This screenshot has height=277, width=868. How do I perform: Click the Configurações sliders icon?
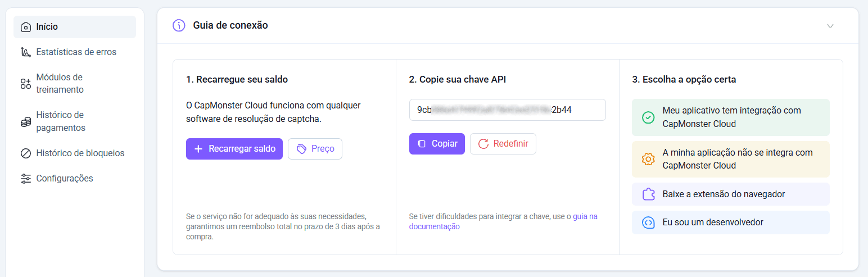point(25,179)
